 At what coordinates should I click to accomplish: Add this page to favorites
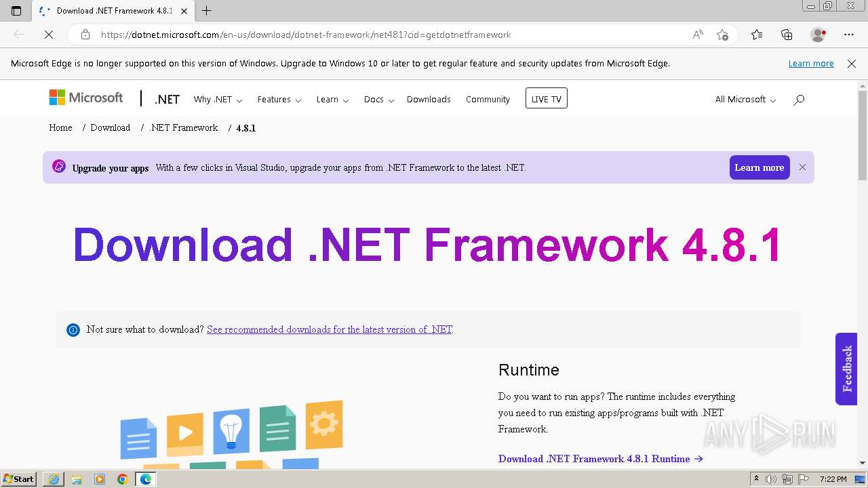tap(722, 35)
